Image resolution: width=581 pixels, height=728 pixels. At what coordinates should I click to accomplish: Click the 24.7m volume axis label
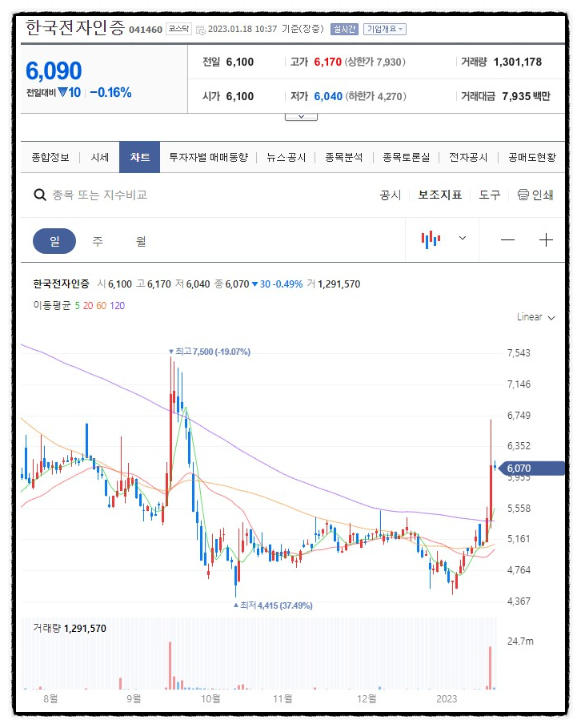(x=520, y=642)
